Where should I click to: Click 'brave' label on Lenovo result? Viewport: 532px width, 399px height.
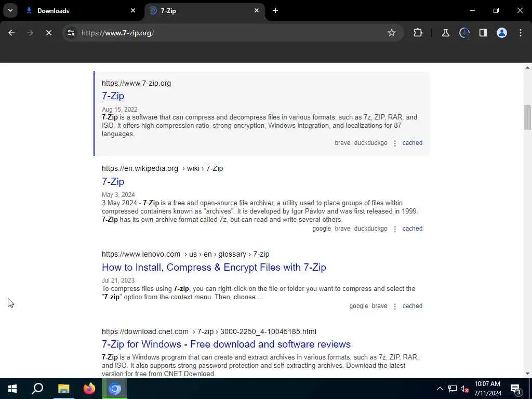(379, 306)
